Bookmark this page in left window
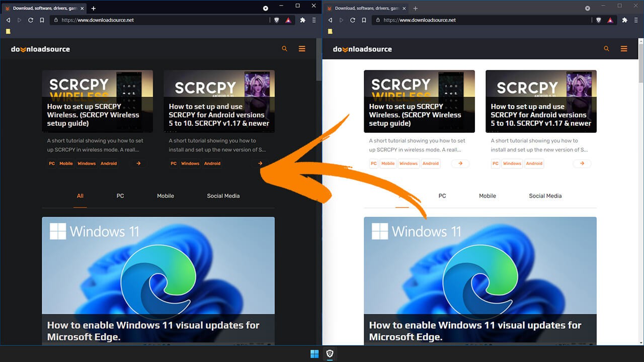The width and height of the screenshot is (644, 362). click(x=42, y=20)
